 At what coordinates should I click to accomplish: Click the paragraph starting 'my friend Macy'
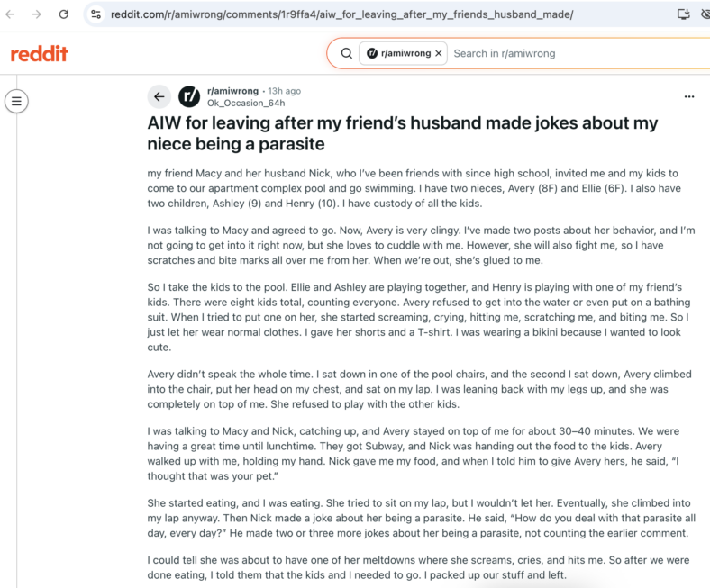pos(414,188)
